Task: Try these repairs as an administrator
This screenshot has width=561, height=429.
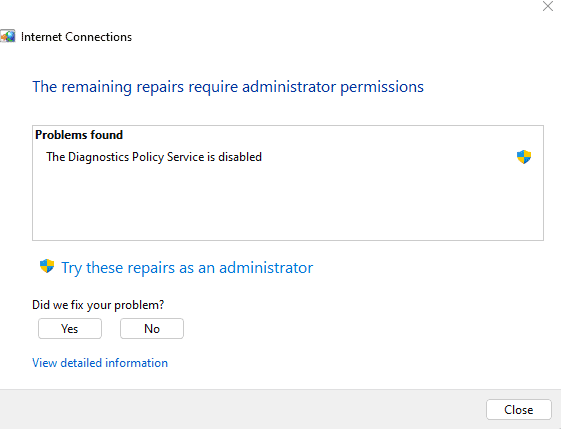Action: click(x=187, y=268)
